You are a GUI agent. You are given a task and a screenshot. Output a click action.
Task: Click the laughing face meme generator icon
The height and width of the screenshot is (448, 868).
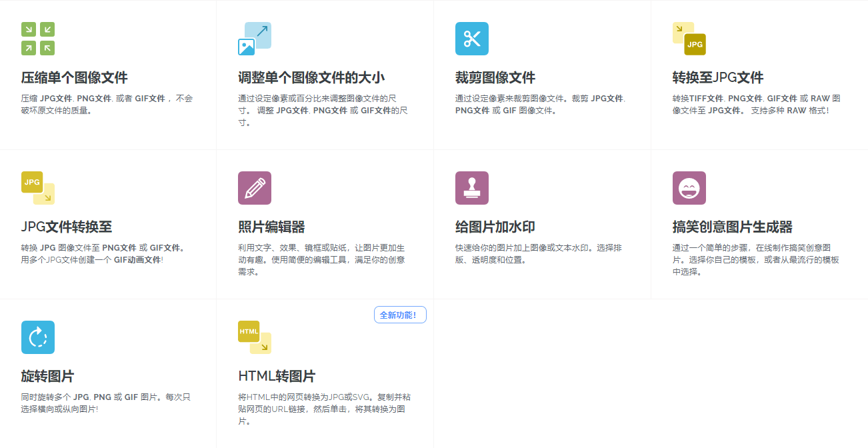pyautogui.click(x=689, y=188)
